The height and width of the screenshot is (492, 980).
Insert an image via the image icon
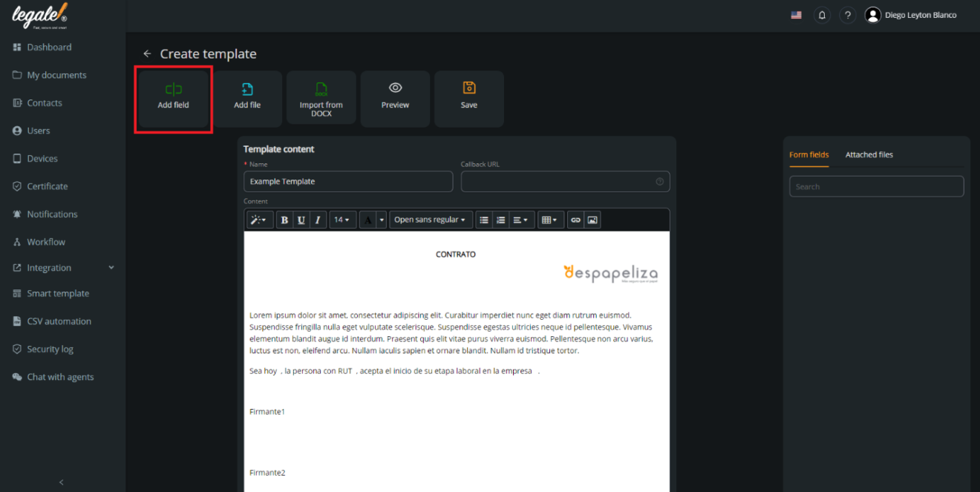[592, 219]
